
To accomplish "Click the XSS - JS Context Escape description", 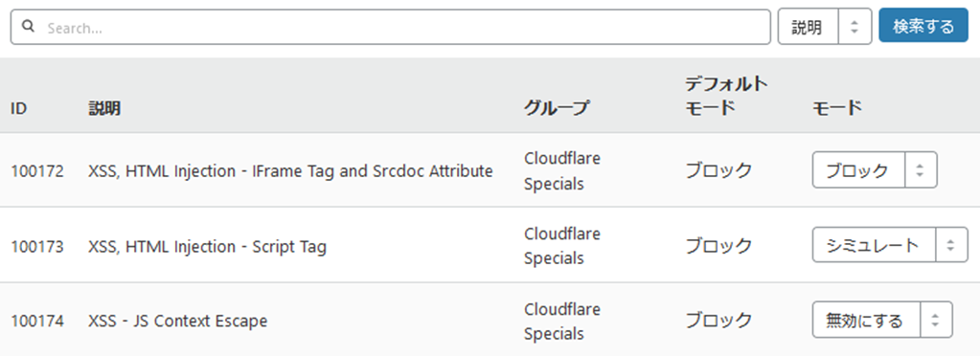I will coord(178,321).
